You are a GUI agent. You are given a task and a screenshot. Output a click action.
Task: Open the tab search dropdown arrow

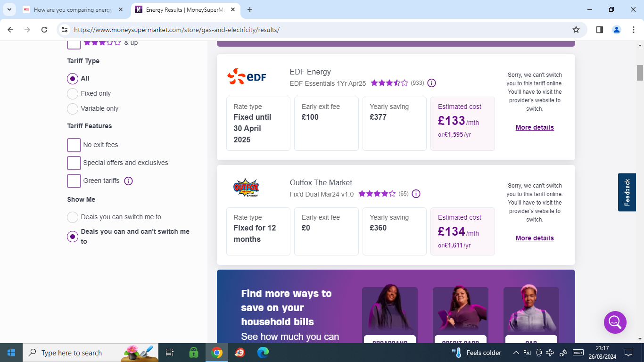[x=9, y=9]
